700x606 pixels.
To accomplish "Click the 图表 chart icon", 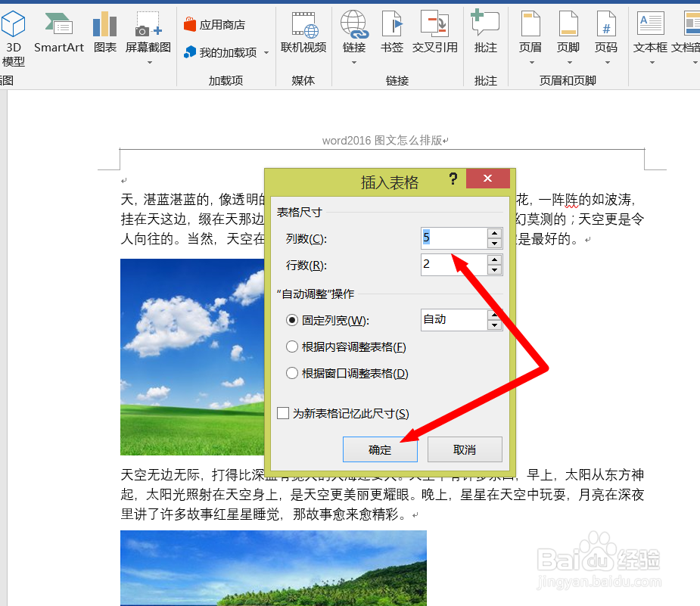I will [x=105, y=33].
